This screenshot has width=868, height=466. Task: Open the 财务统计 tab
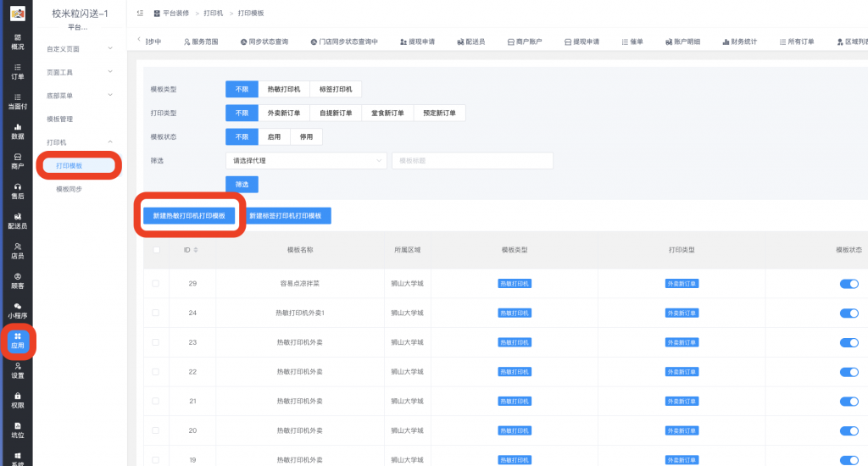tap(739, 42)
